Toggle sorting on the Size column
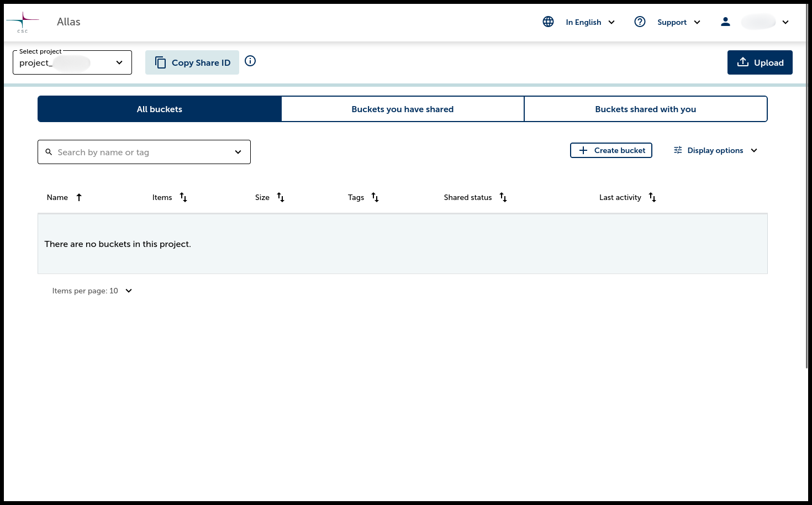 (281, 197)
